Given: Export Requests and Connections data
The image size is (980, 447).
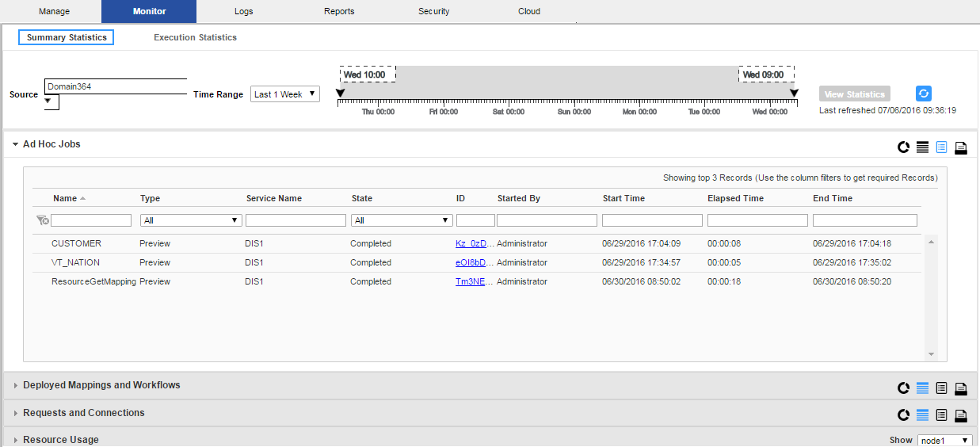Looking at the screenshot, I should coord(960,415).
